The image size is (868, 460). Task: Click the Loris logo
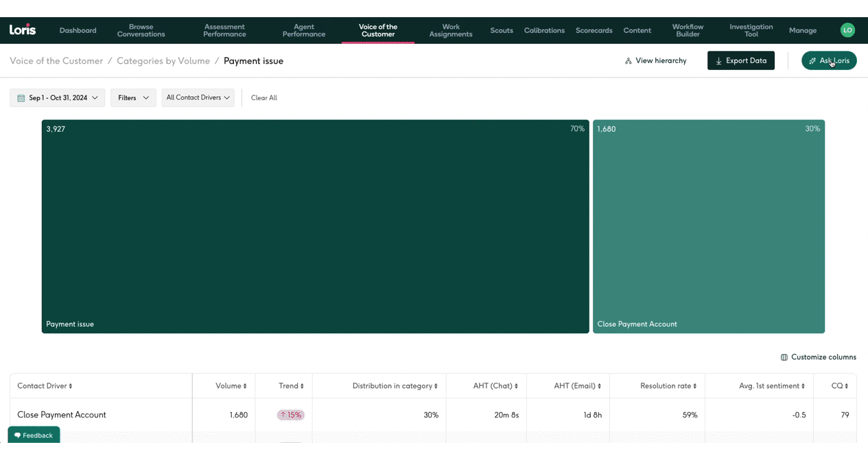(23, 30)
